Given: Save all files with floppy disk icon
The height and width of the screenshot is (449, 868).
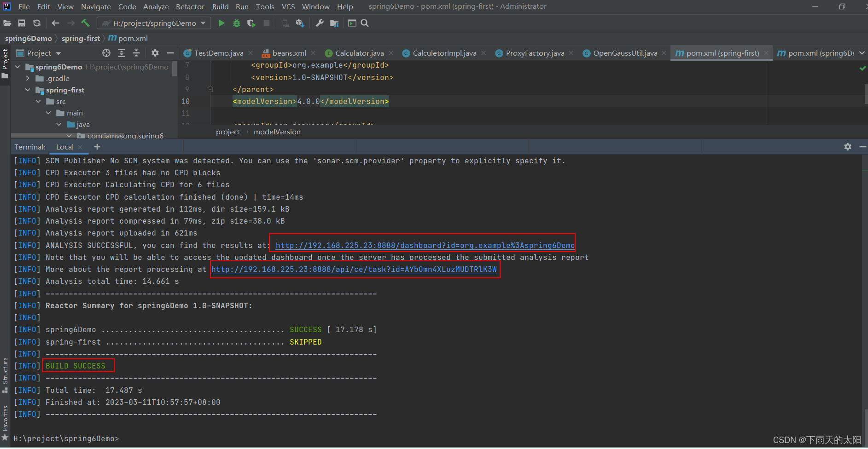Looking at the screenshot, I should [22, 23].
